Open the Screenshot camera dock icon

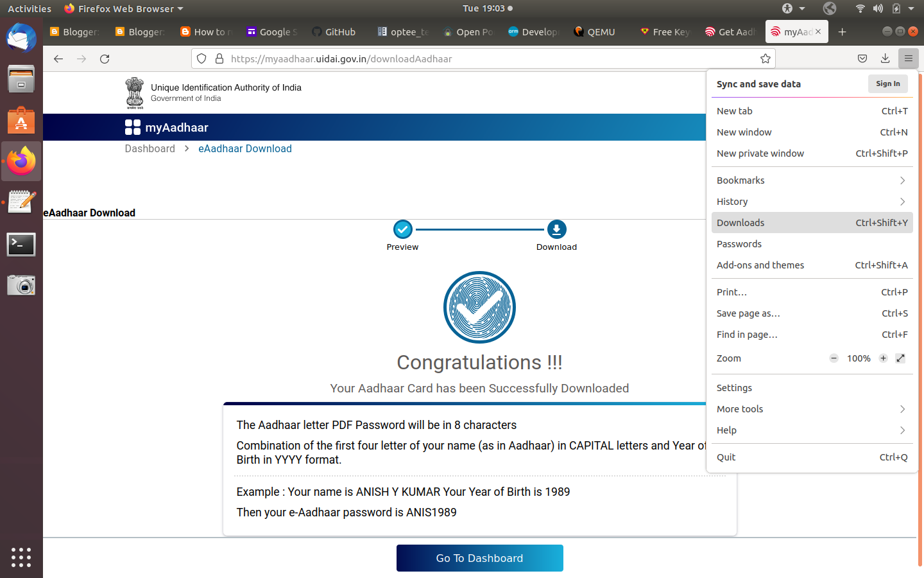[x=21, y=285]
